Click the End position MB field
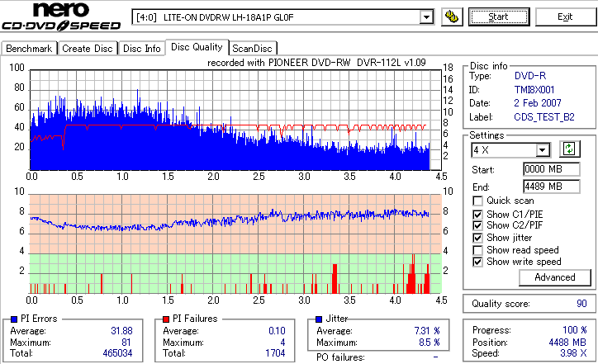The width and height of the screenshot is (598, 364). (552, 187)
